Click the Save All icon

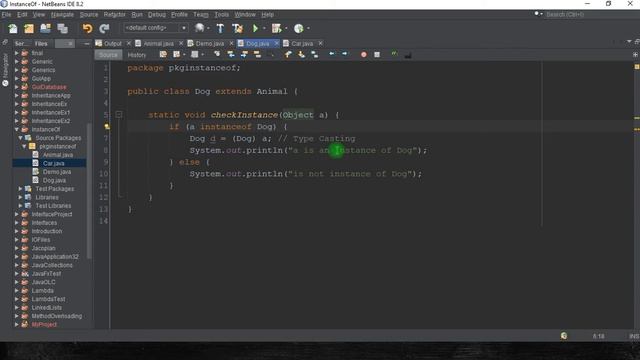62,28
